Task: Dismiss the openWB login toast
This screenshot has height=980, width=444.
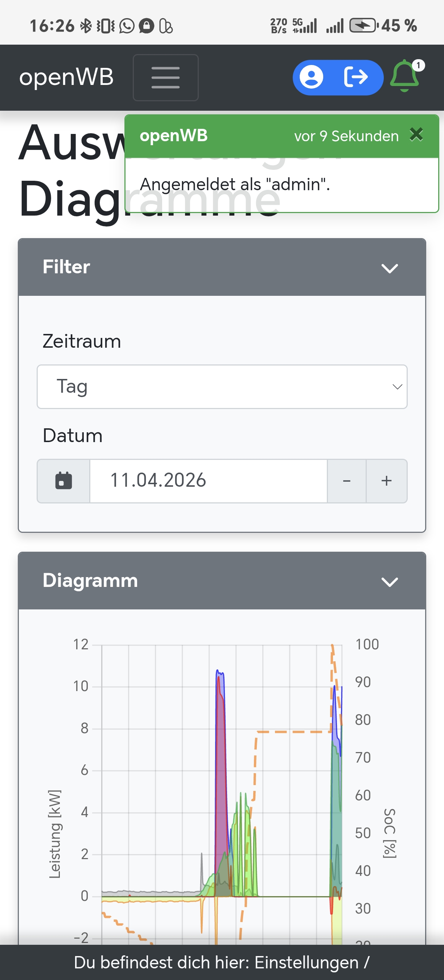Action: pyautogui.click(x=416, y=135)
